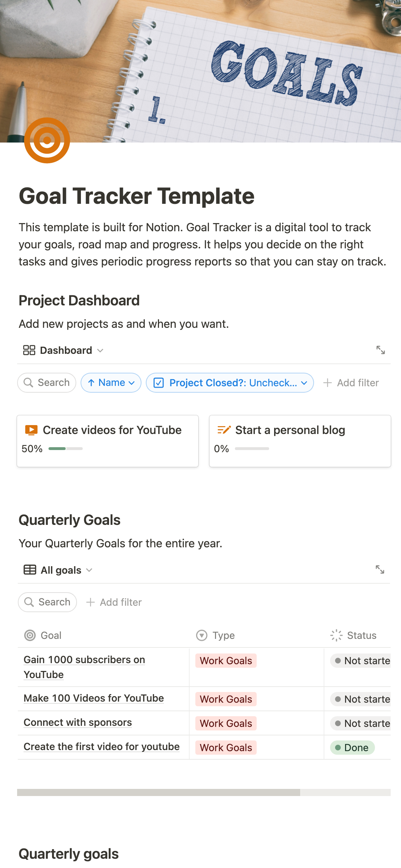Expand the Dashboard database to full page

(x=380, y=350)
